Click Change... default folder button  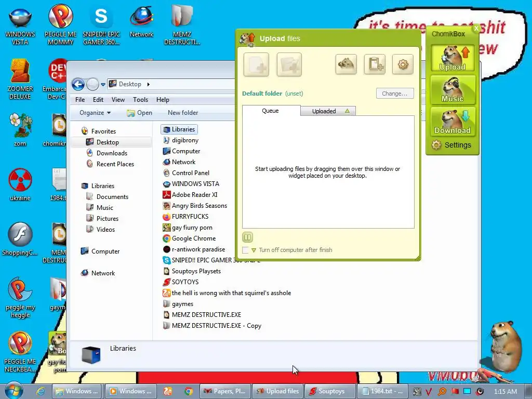tap(395, 94)
